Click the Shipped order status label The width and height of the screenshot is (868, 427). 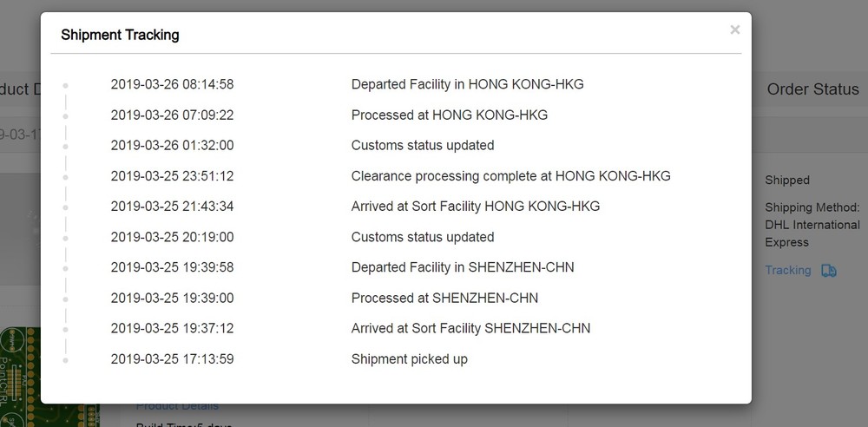tap(786, 181)
